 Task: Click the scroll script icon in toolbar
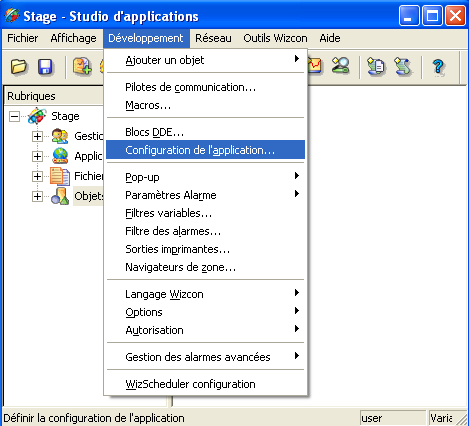402,66
